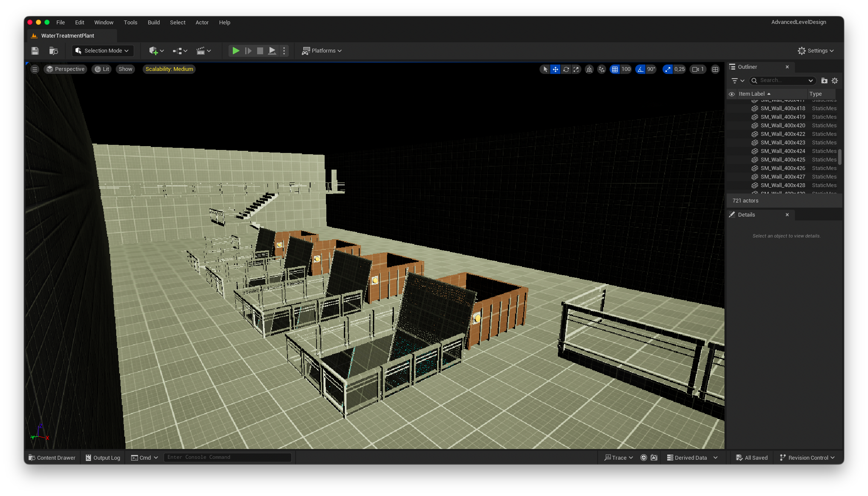Open the Content Drawer
Viewport: 868px width, 496px height.
52,458
